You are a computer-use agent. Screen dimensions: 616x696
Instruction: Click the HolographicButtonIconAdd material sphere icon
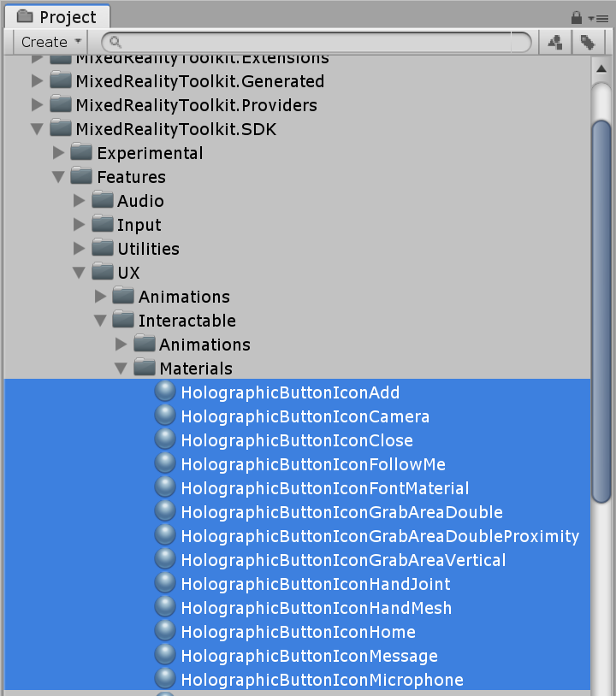pyautogui.click(x=165, y=392)
